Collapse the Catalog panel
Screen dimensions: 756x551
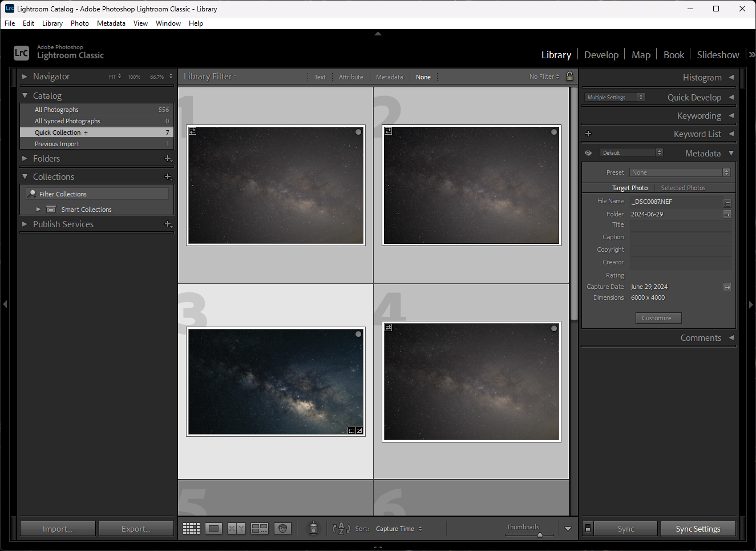[x=25, y=96]
